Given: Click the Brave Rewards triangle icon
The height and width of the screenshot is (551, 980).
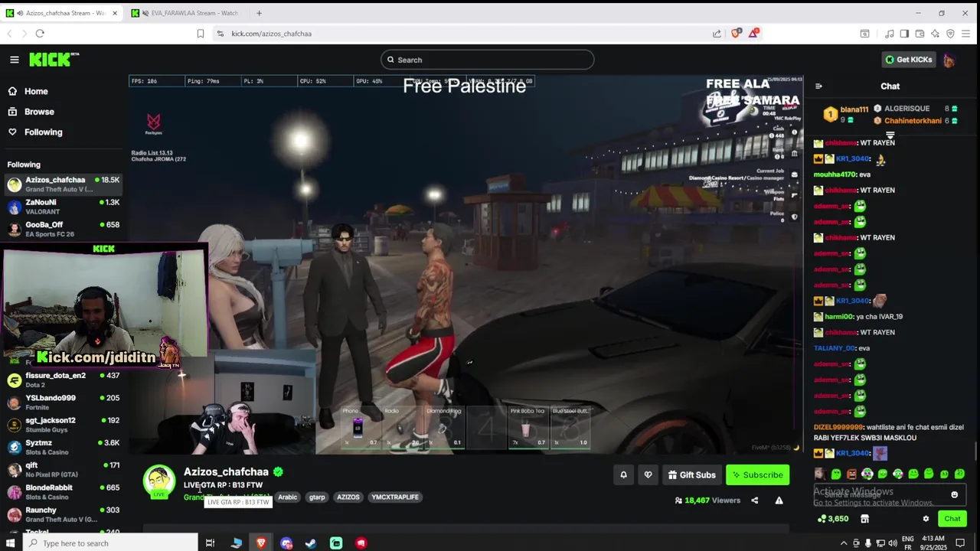Looking at the screenshot, I should click(753, 34).
